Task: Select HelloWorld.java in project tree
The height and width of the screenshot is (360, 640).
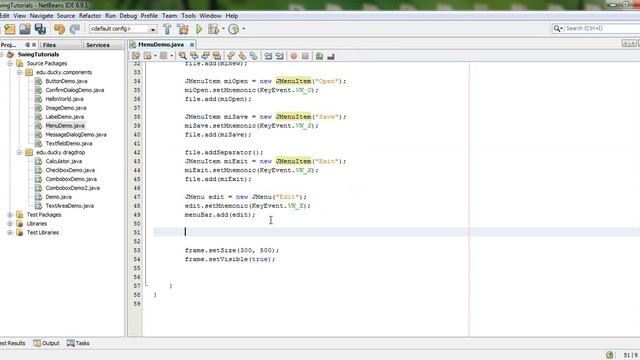Action: point(64,99)
